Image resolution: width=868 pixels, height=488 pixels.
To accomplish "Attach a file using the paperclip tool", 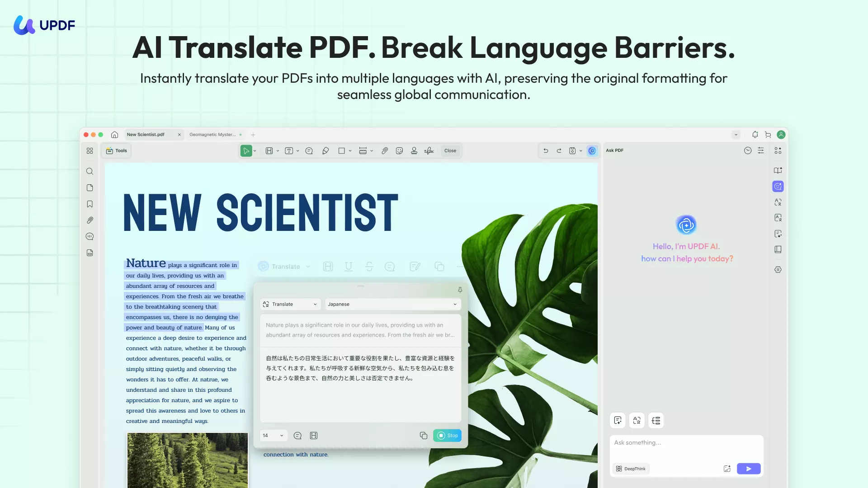I will coord(385,150).
